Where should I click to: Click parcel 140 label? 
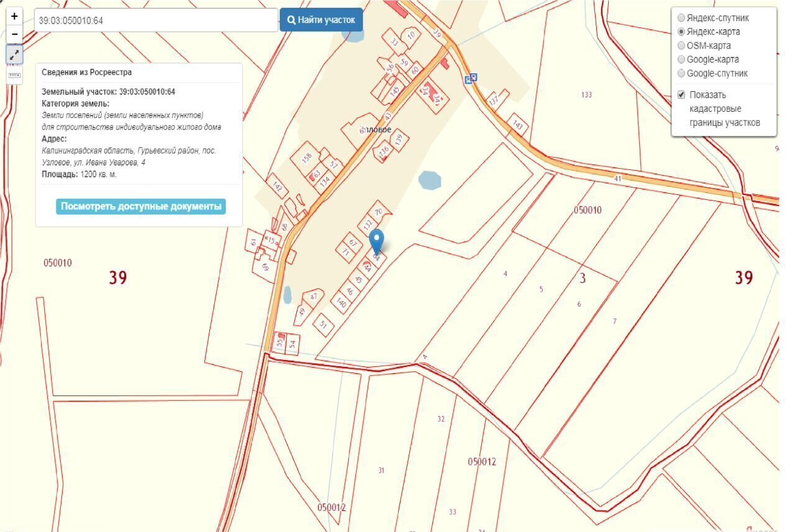341,302
